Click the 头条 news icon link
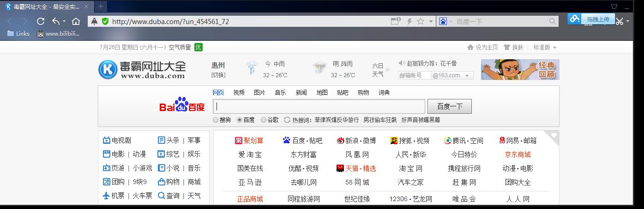 pyautogui.click(x=169, y=140)
